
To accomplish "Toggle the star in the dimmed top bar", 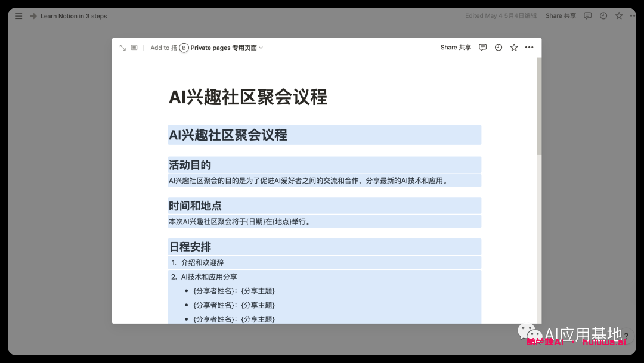I will point(619,16).
